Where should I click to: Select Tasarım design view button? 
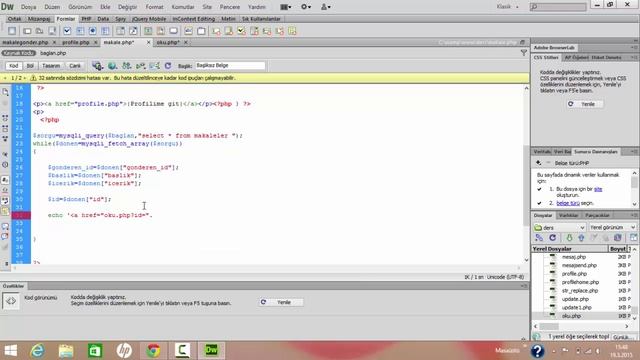point(51,66)
